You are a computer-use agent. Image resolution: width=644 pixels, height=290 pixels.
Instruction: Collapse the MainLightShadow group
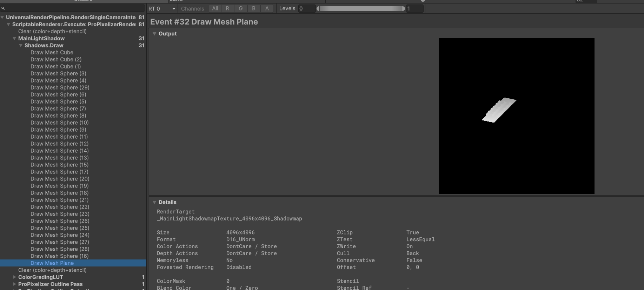(14, 38)
